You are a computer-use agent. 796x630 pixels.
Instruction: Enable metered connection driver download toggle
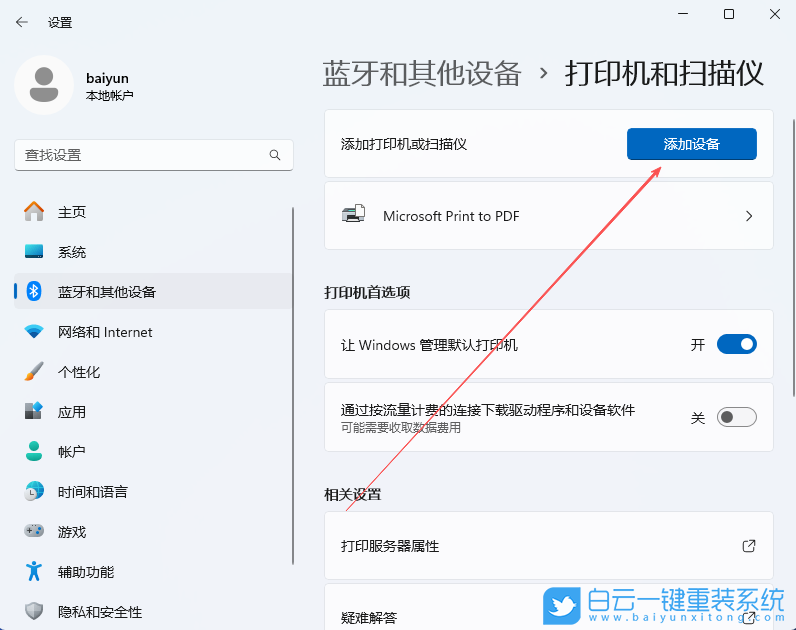[x=737, y=417]
